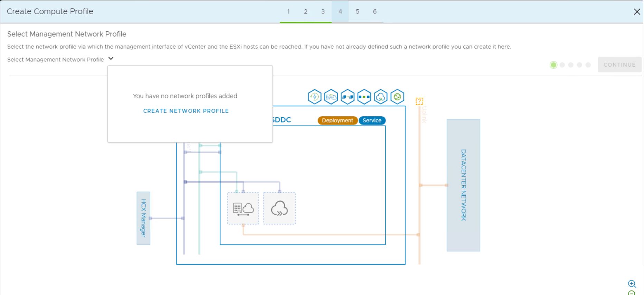Select the cloud appliance node in diagram
The height and width of the screenshot is (295, 644).
click(x=279, y=209)
